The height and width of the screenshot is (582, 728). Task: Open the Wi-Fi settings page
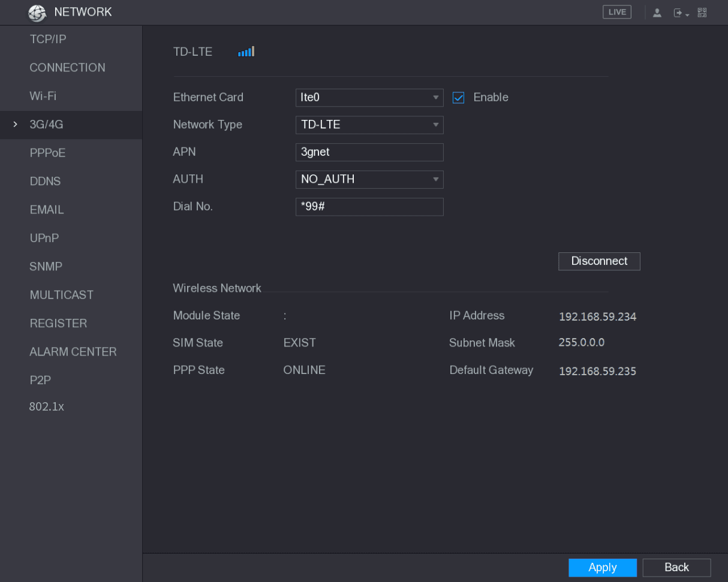[x=71, y=97]
